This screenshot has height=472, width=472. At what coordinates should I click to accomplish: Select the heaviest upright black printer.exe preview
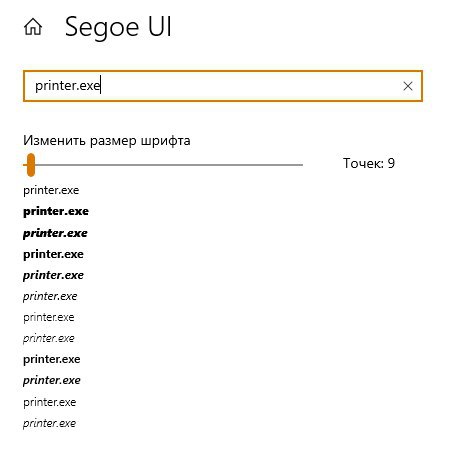pyautogui.click(x=56, y=212)
